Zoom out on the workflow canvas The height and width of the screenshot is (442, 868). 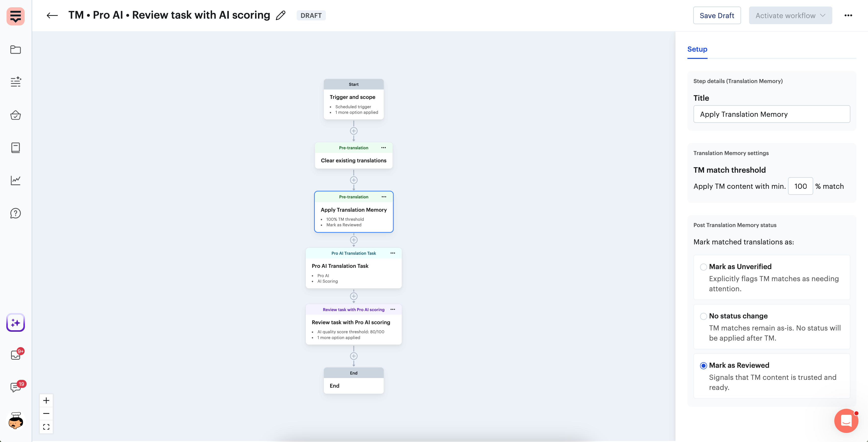coord(46,413)
